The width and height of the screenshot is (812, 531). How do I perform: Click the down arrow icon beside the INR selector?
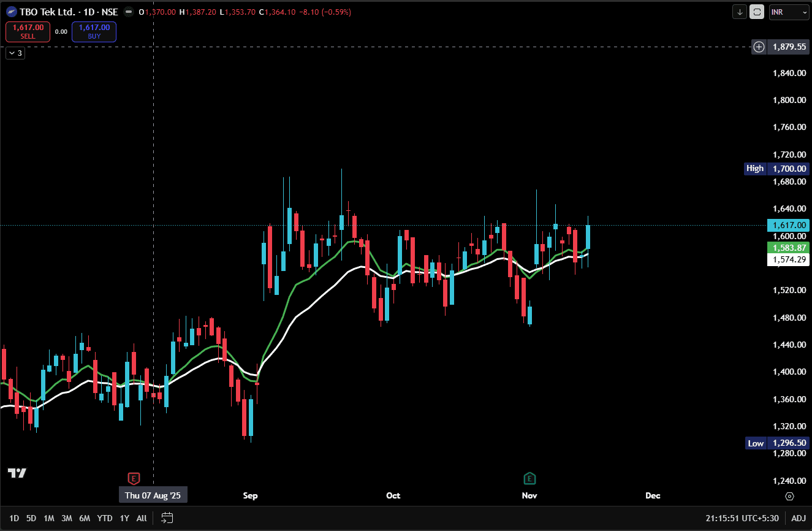[740, 12]
